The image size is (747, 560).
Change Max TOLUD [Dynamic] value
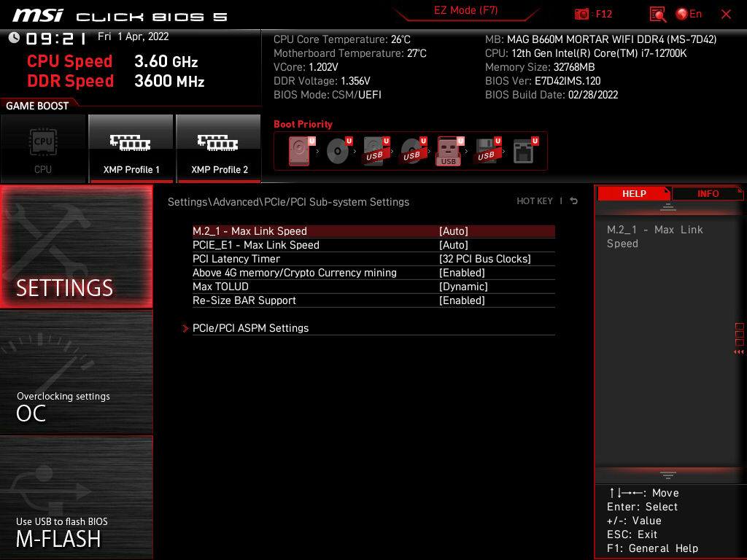[463, 286]
